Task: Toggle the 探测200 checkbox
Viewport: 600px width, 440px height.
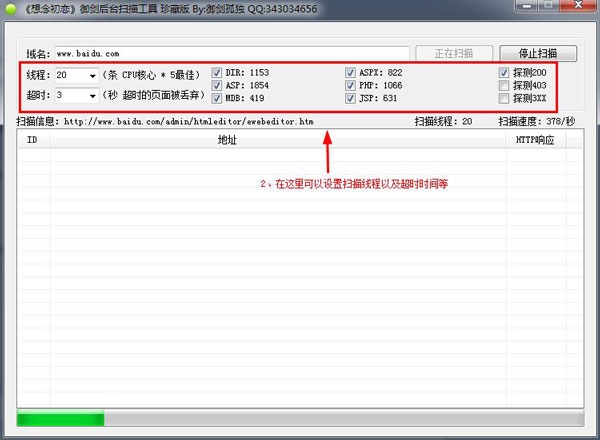Action: (504, 73)
